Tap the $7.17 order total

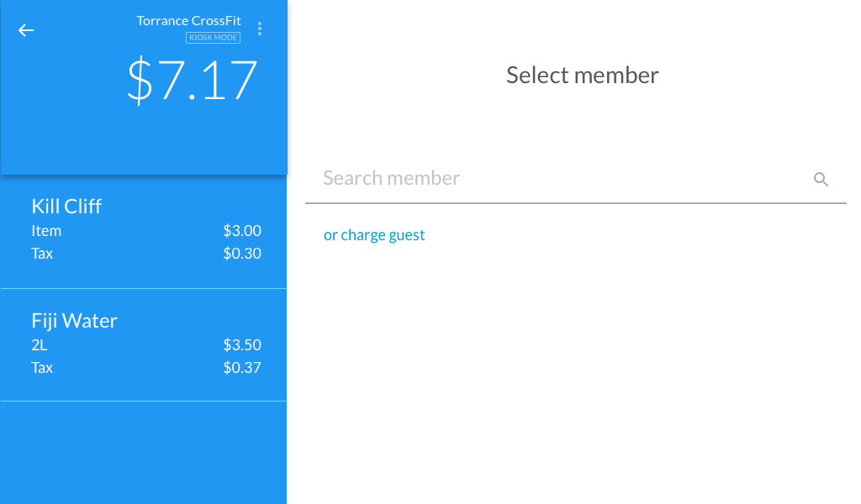click(192, 81)
